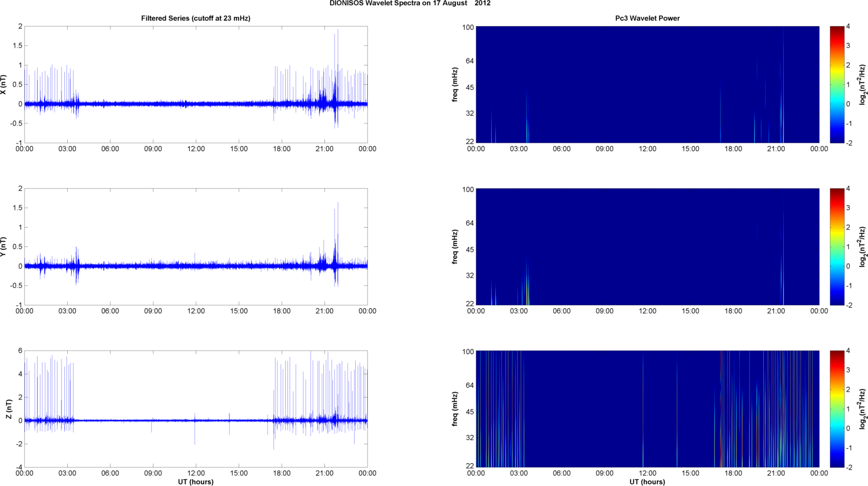Click the log2(nT²/Hz) label of the top colorbar
This screenshot has width=868, height=486.
[x=863, y=85]
